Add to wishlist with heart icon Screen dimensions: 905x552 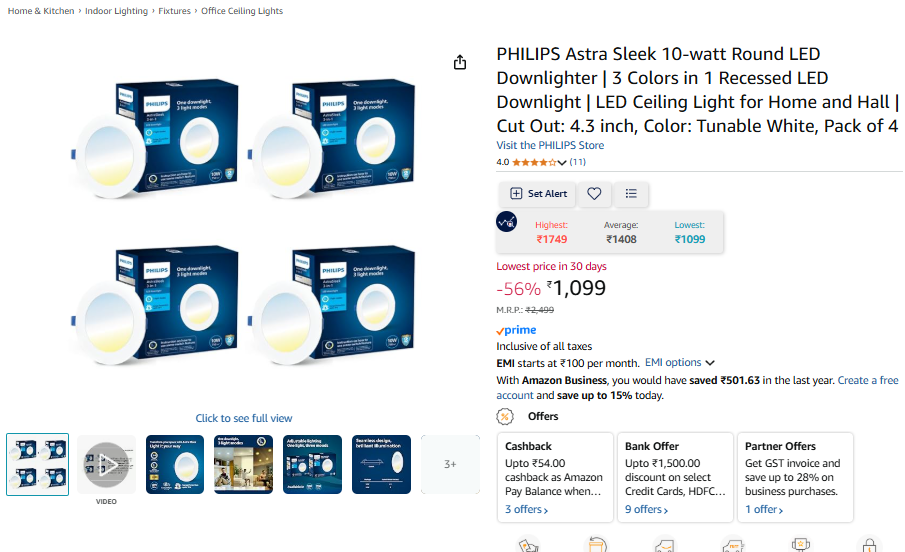[594, 193]
